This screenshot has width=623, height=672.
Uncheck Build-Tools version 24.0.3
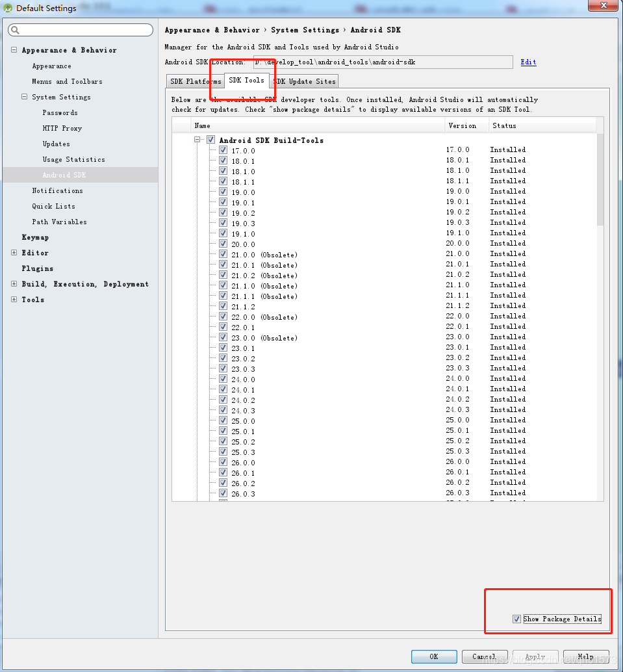tap(223, 409)
